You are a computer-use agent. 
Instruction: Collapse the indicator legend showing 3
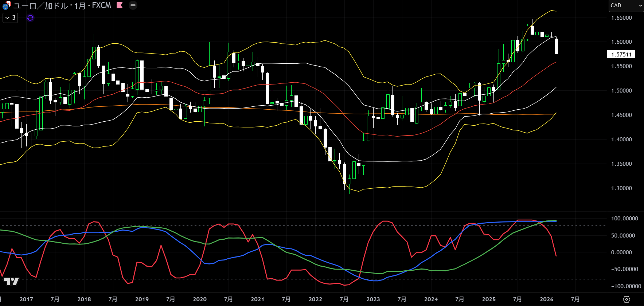[10, 17]
